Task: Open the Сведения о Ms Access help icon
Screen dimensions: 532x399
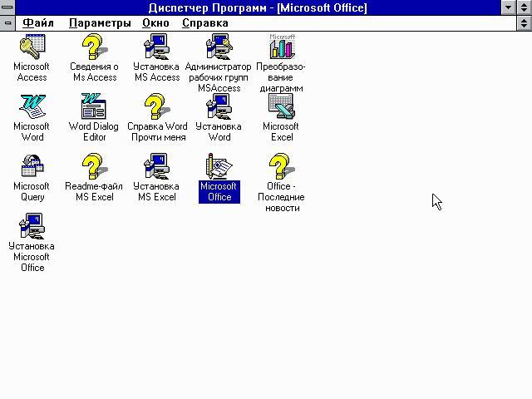Action: [x=94, y=47]
